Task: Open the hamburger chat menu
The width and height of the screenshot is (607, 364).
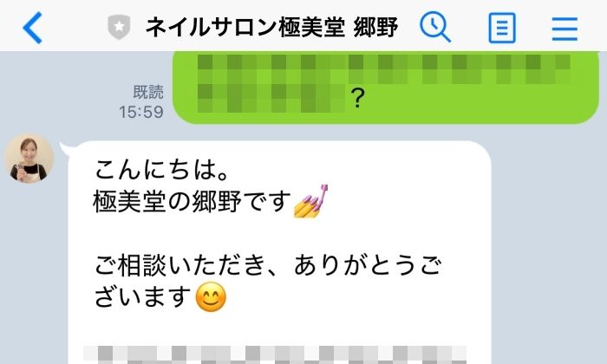Action: (565, 29)
